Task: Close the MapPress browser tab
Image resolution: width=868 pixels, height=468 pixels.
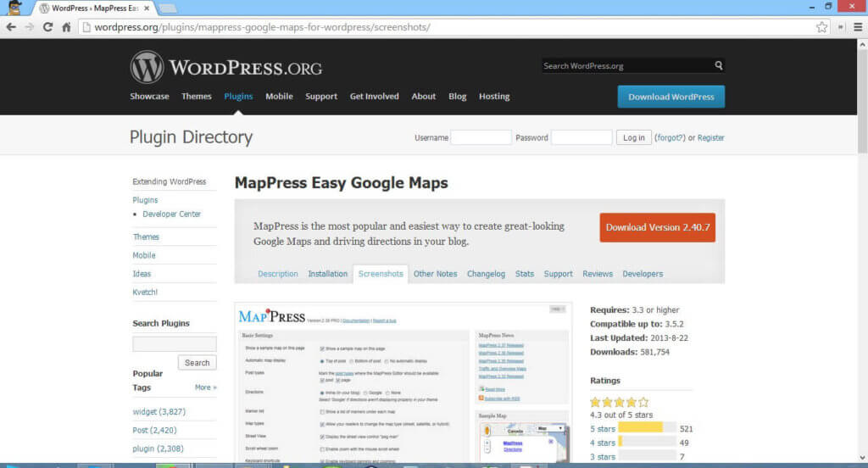Action: (147, 8)
